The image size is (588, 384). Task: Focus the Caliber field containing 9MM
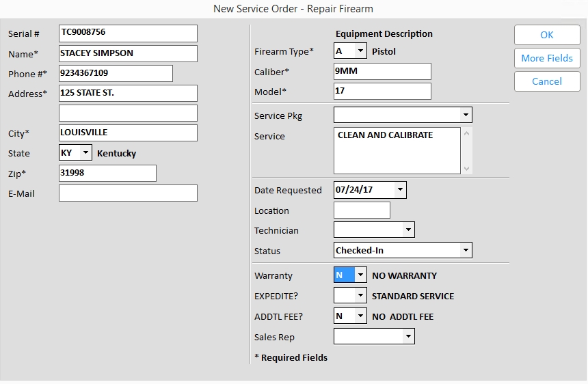click(x=382, y=71)
